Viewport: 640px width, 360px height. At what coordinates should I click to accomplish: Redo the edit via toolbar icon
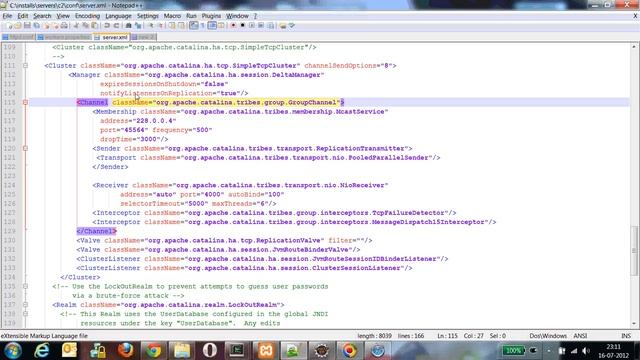(116, 25)
